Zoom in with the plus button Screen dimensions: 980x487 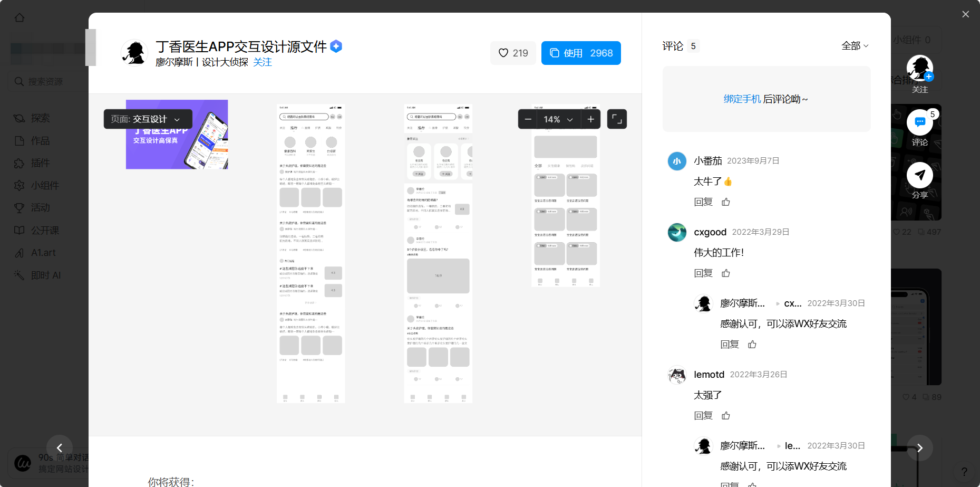pyautogui.click(x=591, y=119)
